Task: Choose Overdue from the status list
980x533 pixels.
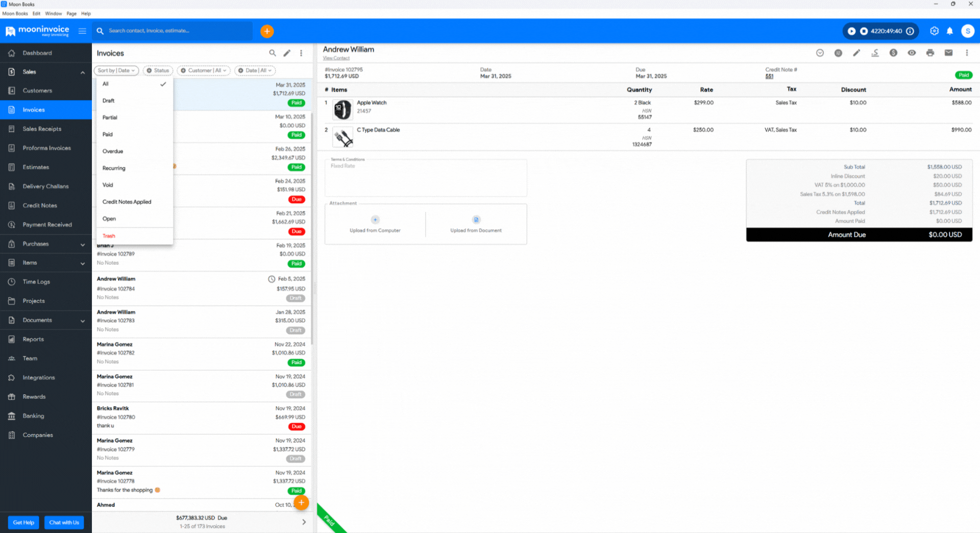Action: (x=113, y=152)
